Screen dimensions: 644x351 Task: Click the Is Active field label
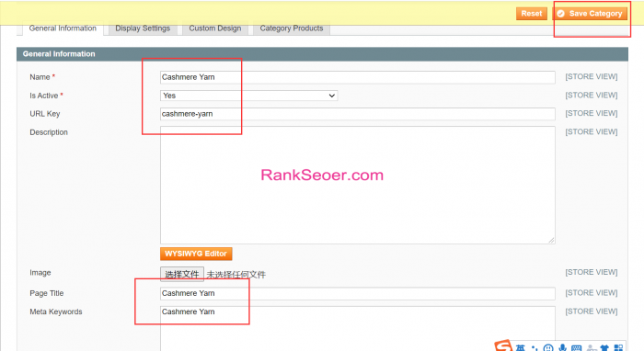click(x=43, y=96)
